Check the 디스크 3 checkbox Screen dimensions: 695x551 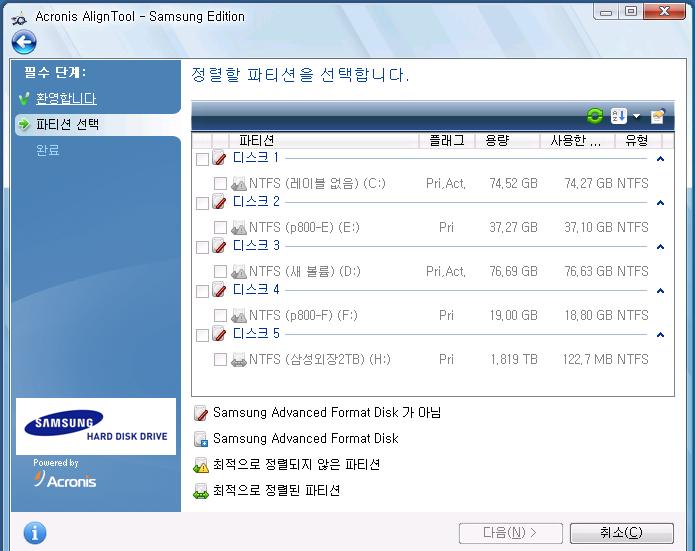click(x=203, y=247)
